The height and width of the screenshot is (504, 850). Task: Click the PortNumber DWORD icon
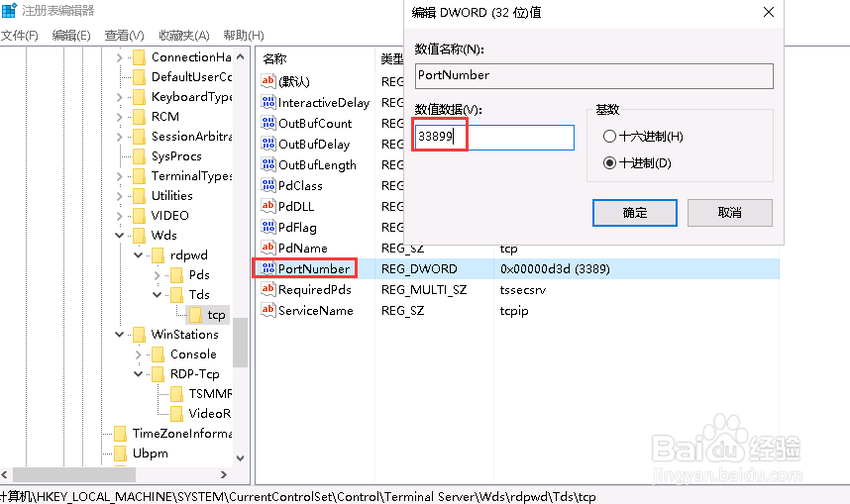[267, 268]
